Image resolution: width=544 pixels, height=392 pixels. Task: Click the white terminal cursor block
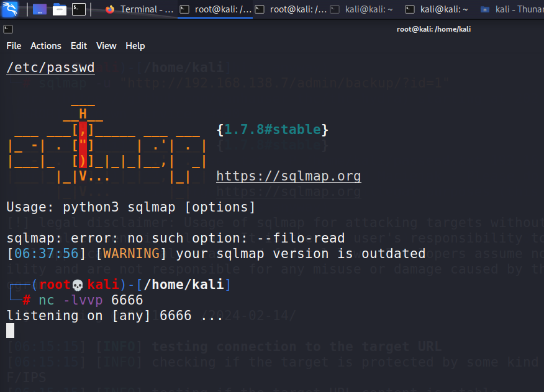[x=11, y=331]
